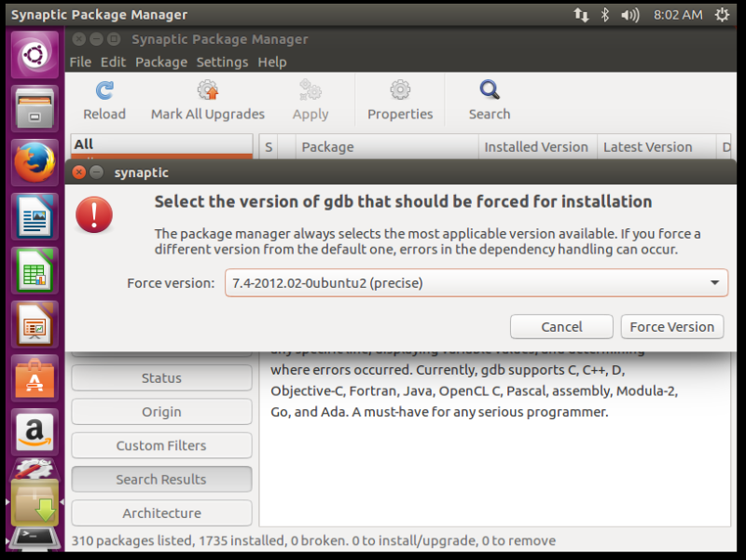Expand the Force version dropdown
The image size is (746, 560).
coord(715,283)
